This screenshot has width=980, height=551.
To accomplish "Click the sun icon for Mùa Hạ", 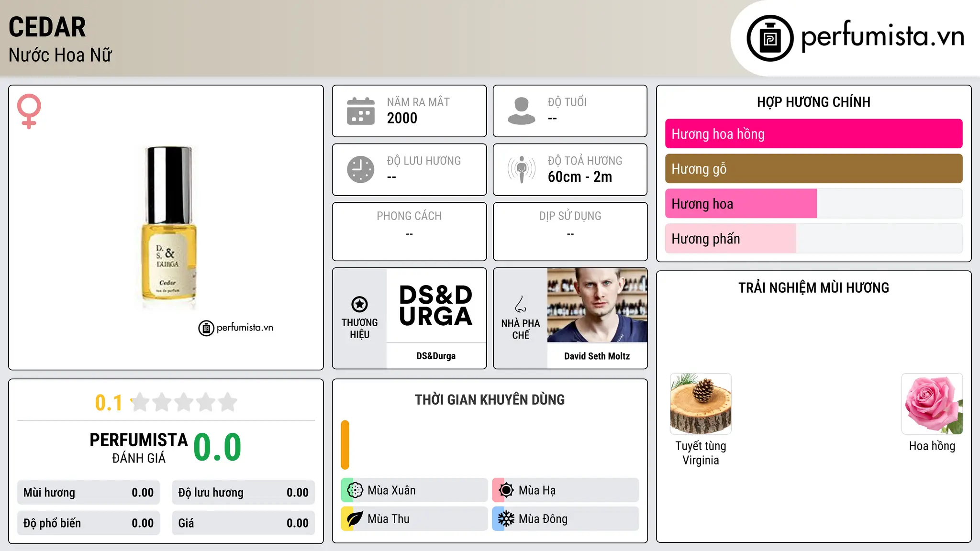I will click(506, 490).
